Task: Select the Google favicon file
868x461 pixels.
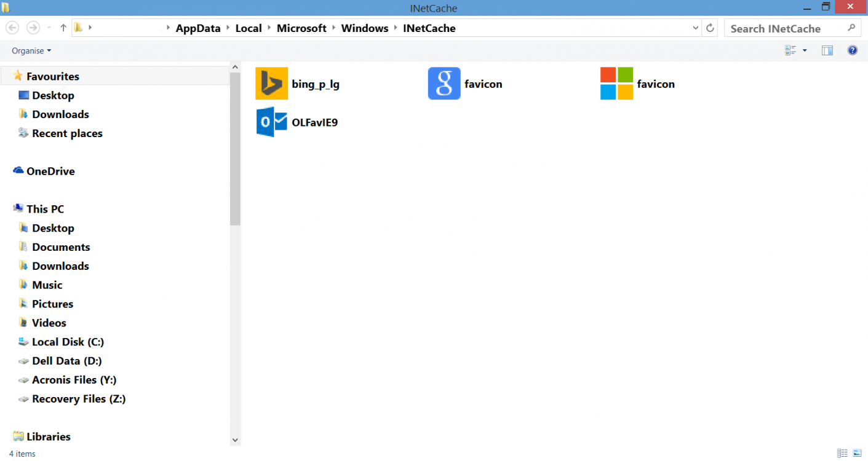Action: (444, 83)
